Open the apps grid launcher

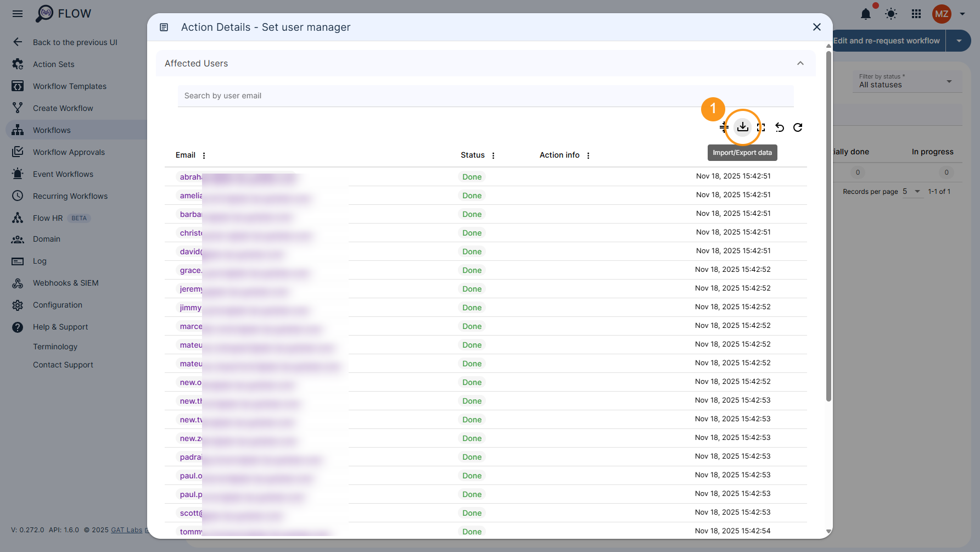pyautogui.click(x=916, y=14)
